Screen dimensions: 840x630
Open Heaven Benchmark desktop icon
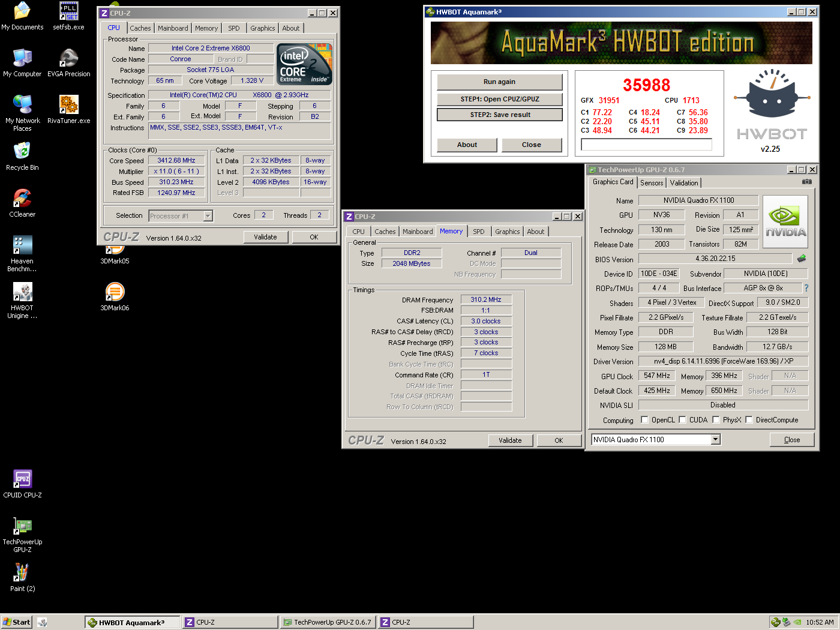[22, 254]
